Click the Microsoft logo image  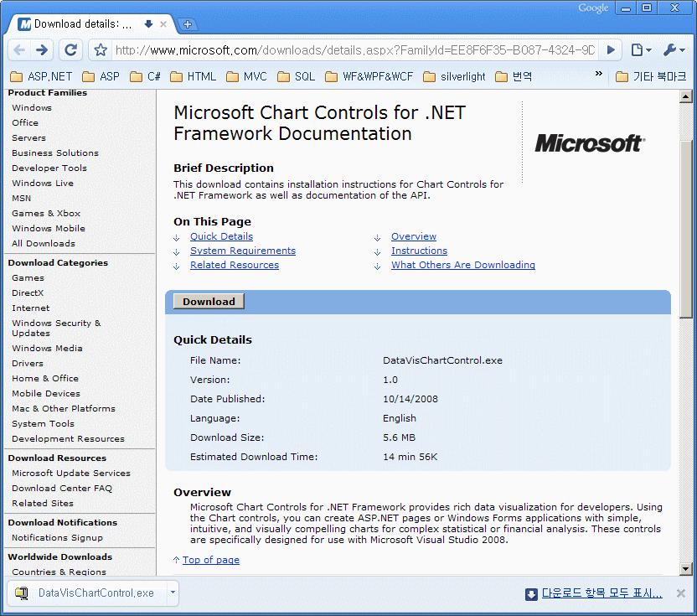tap(590, 143)
